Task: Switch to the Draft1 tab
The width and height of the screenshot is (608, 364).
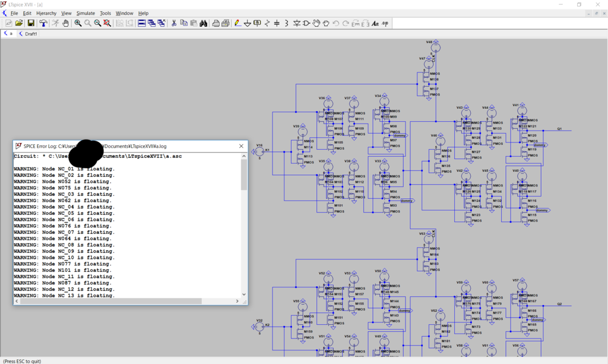Action: [31, 34]
